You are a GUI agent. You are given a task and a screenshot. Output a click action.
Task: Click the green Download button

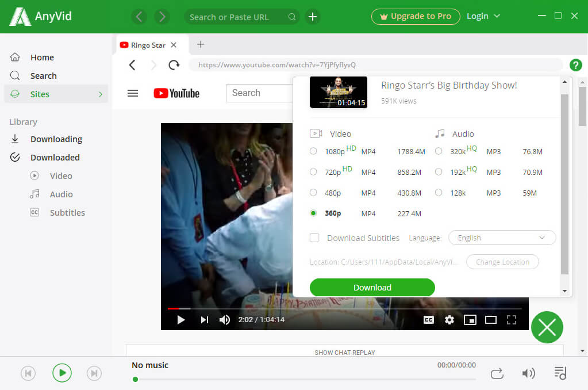pyautogui.click(x=372, y=288)
